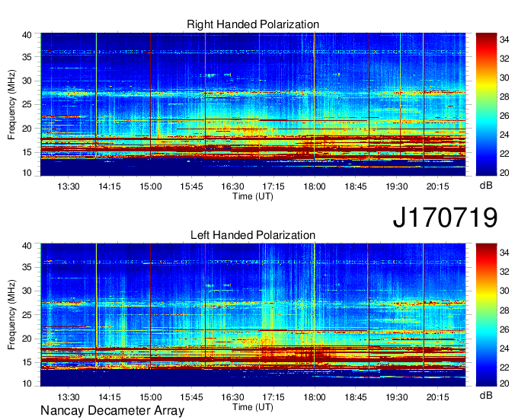
Task: Click the top plot's '14:15' time tick
Action: [110, 186]
